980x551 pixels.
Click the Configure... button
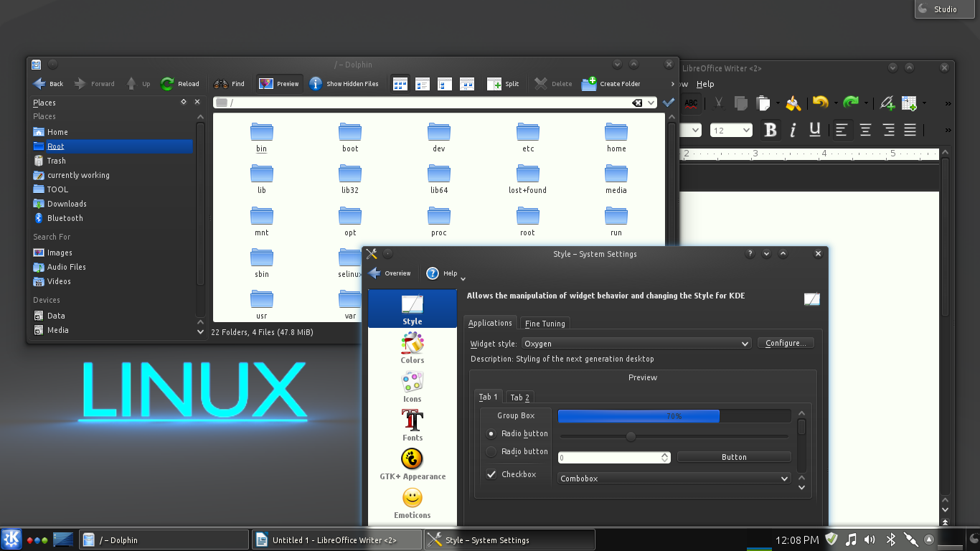tap(786, 344)
